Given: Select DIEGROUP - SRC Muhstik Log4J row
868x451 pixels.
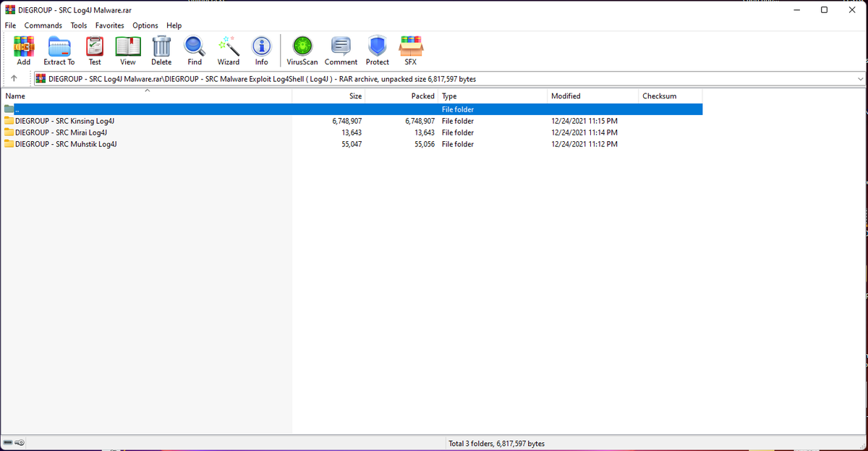Looking at the screenshot, I should (x=352, y=144).
